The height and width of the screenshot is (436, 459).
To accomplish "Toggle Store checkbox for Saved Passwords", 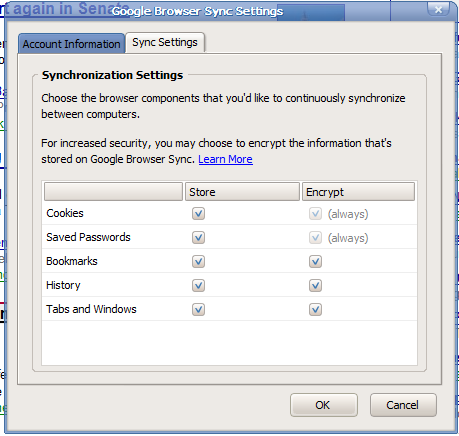I will click(x=198, y=238).
